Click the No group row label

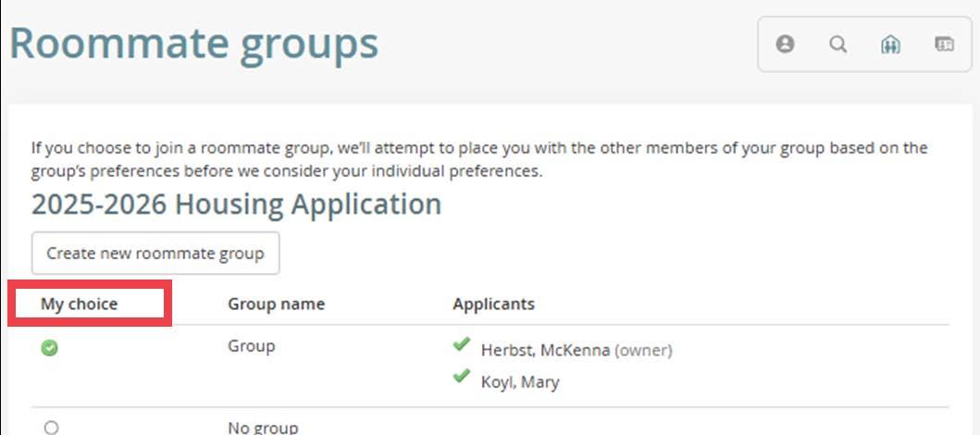point(263,428)
